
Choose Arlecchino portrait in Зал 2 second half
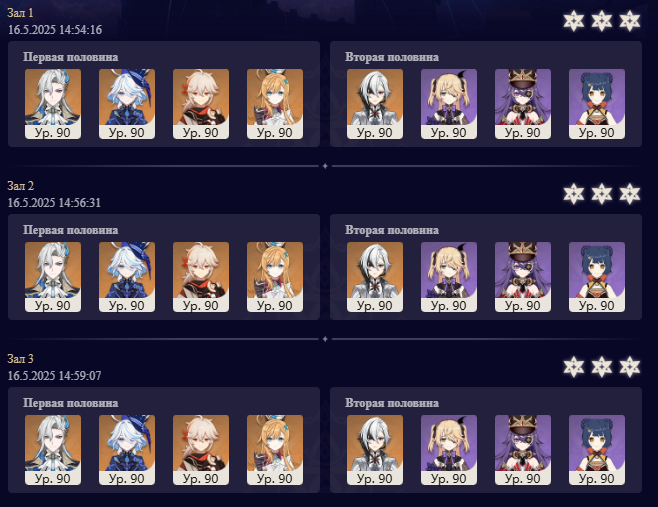[375, 277]
